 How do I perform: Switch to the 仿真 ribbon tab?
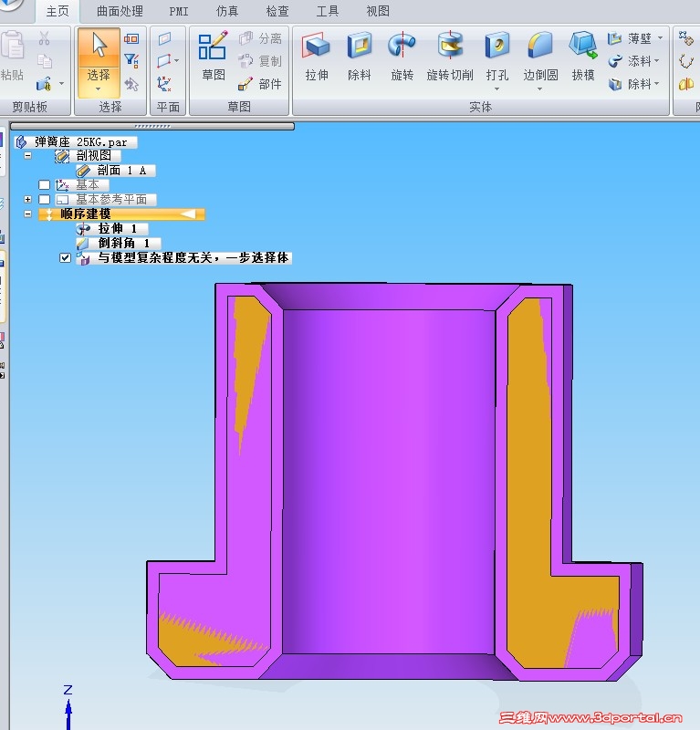(x=227, y=11)
